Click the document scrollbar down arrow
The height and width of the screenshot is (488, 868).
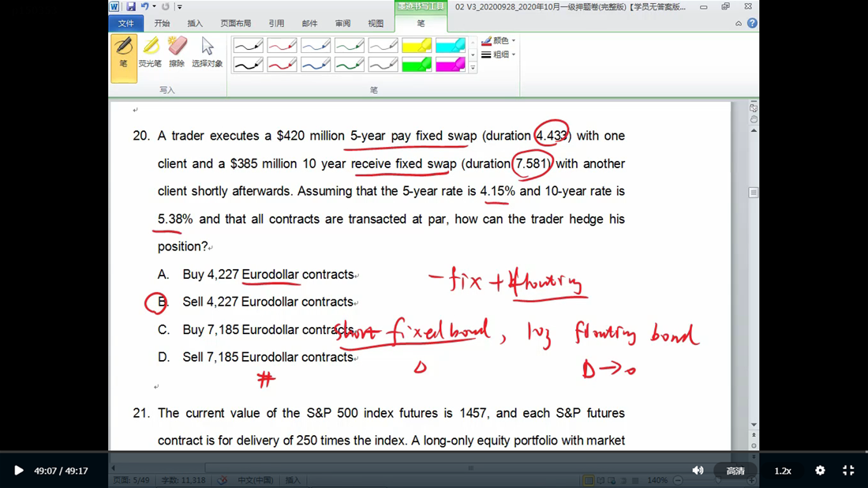754,425
